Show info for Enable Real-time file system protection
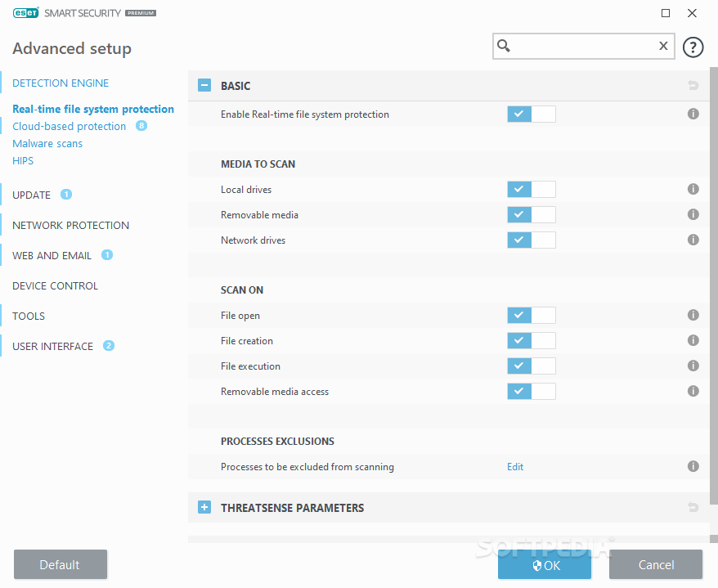This screenshot has width=718, height=588. point(693,114)
